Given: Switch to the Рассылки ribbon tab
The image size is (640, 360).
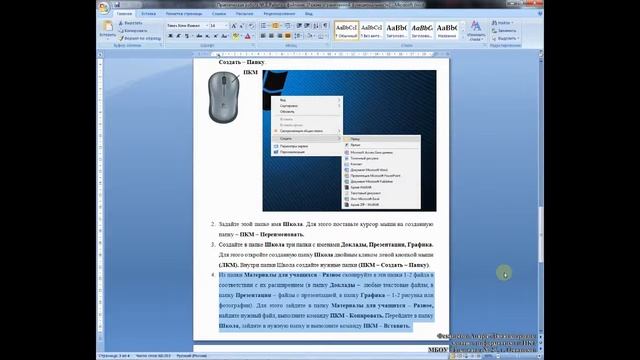Looking at the screenshot, I should pyautogui.click(x=244, y=13).
